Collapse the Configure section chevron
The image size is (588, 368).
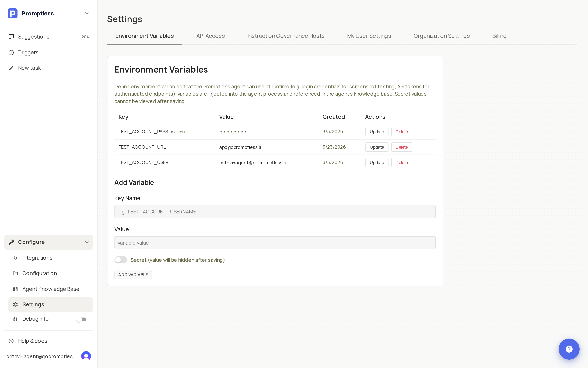coord(87,242)
